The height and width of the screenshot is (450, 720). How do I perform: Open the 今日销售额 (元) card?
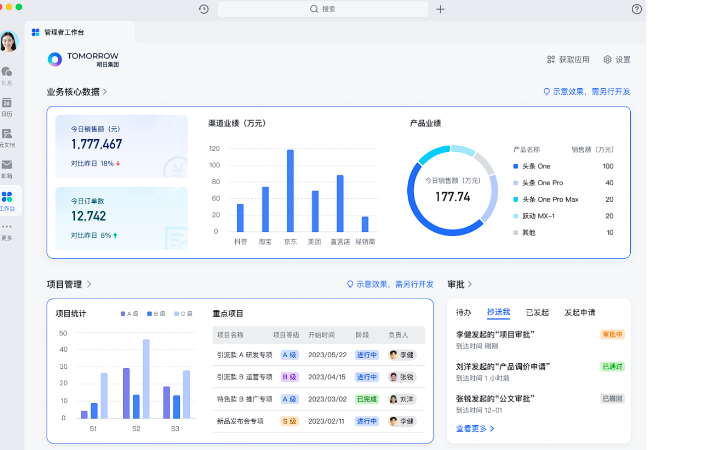(122, 146)
